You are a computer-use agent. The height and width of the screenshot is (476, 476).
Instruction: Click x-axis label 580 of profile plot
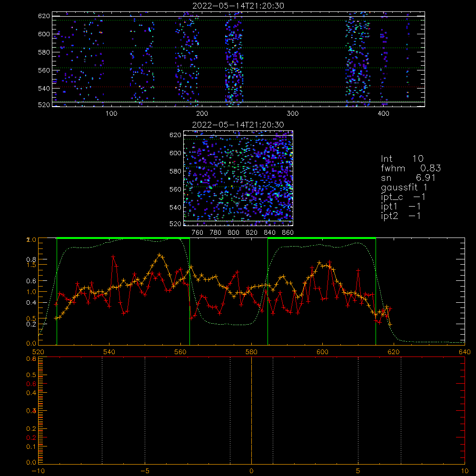(x=251, y=352)
